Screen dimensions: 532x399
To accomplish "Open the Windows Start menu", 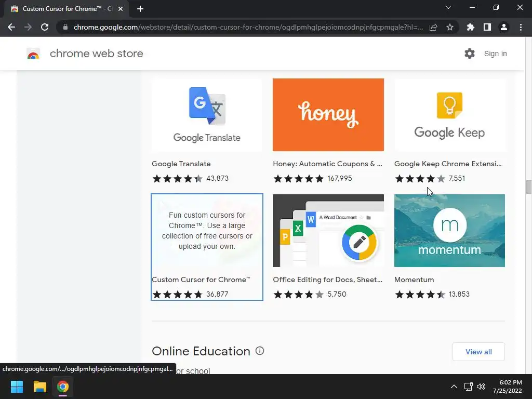I will [17, 387].
